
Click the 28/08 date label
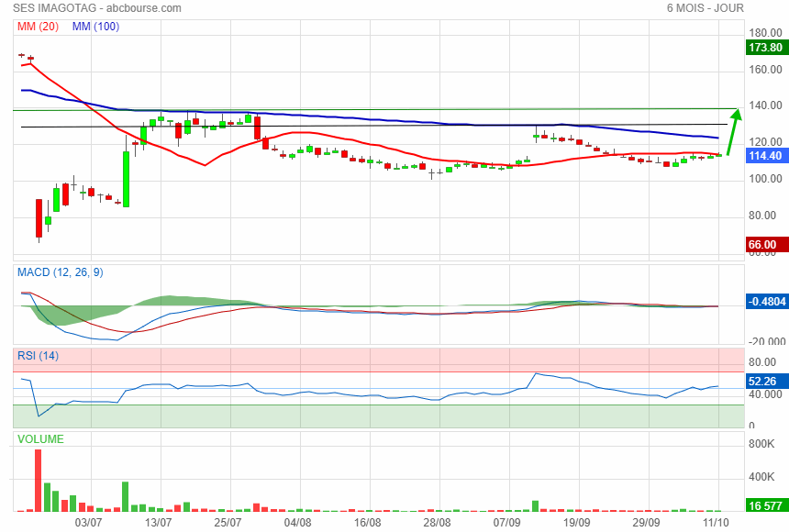point(438,523)
